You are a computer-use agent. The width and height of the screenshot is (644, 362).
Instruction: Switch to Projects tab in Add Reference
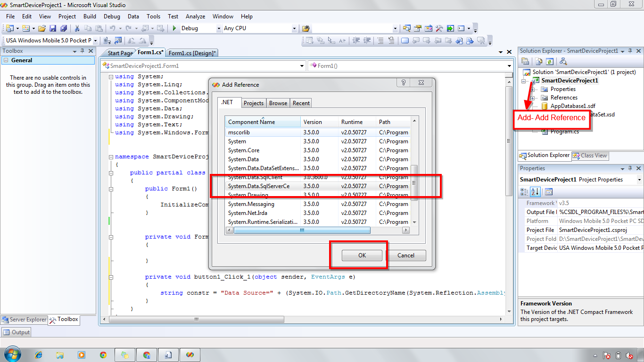point(254,103)
